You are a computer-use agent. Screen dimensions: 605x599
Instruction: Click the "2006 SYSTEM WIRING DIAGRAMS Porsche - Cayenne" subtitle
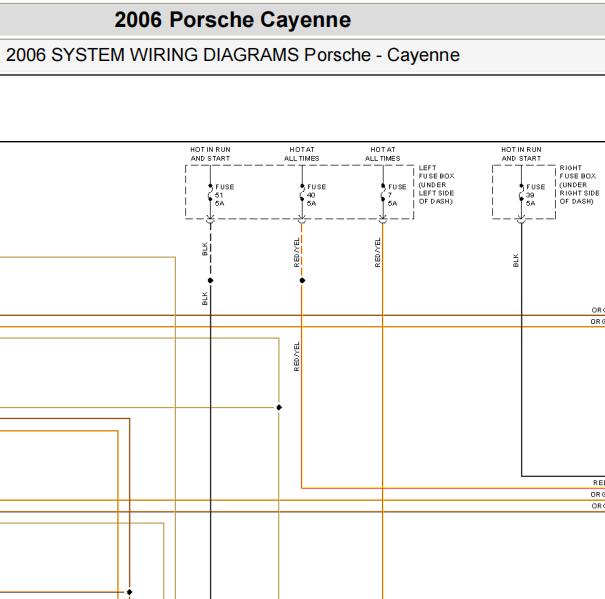pos(233,55)
